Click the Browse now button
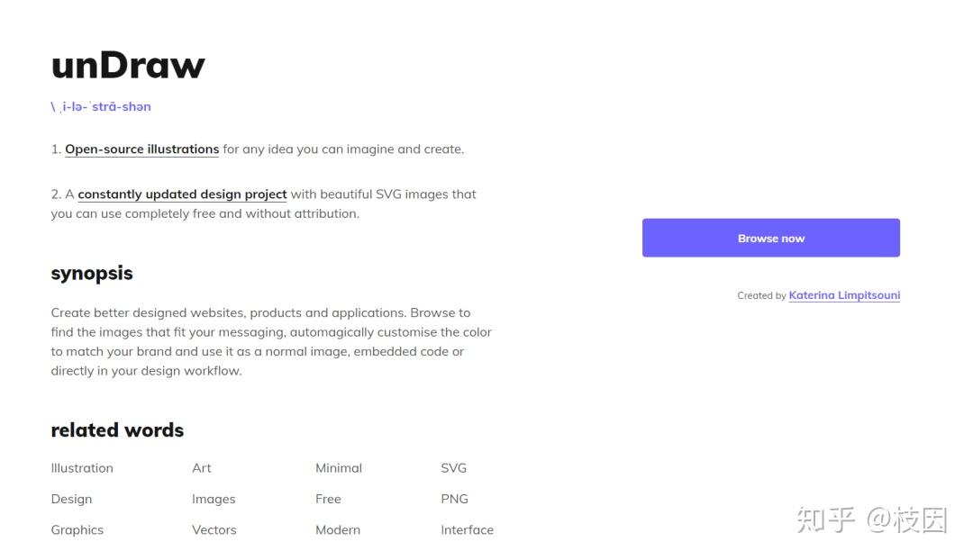Screen dimensions: 973x560 pyautogui.click(x=770, y=238)
